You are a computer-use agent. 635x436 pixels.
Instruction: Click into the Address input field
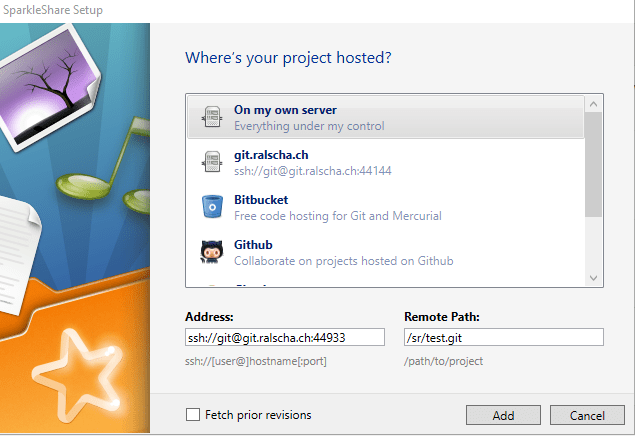[x=284, y=337]
